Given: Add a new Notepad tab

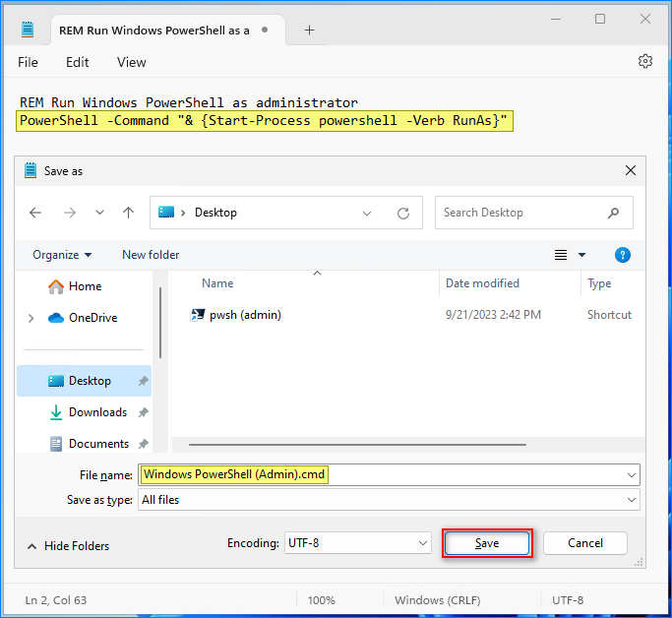Looking at the screenshot, I should point(309,30).
